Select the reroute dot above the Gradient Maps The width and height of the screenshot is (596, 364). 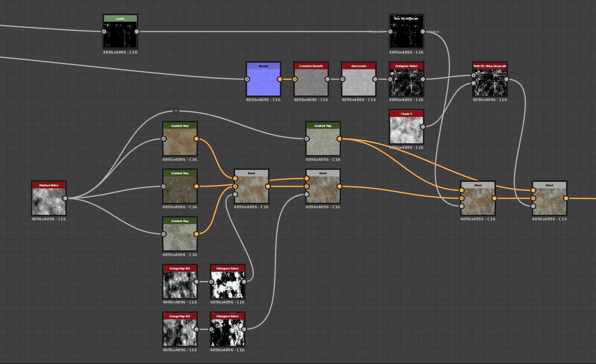click(x=176, y=111)
